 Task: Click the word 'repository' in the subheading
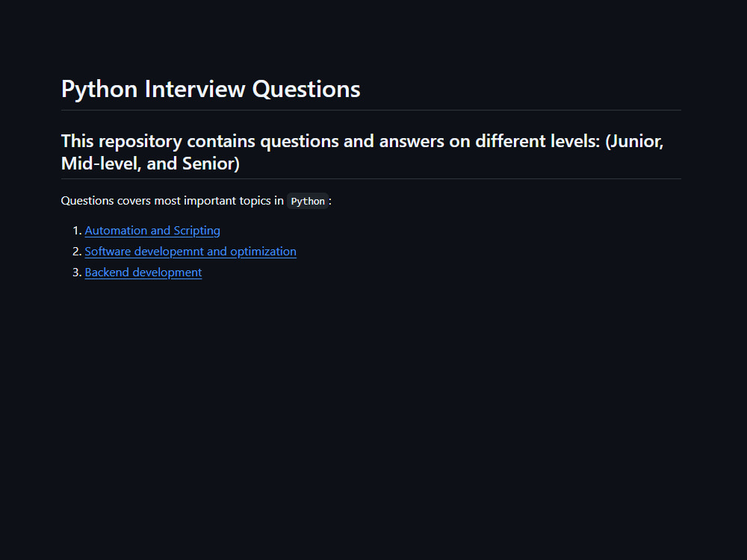(x=140, y=142)
